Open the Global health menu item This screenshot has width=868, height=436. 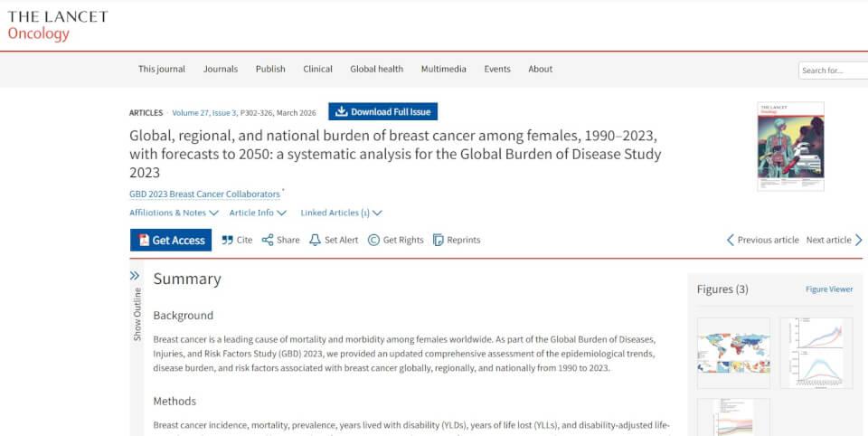coord(376,69)
